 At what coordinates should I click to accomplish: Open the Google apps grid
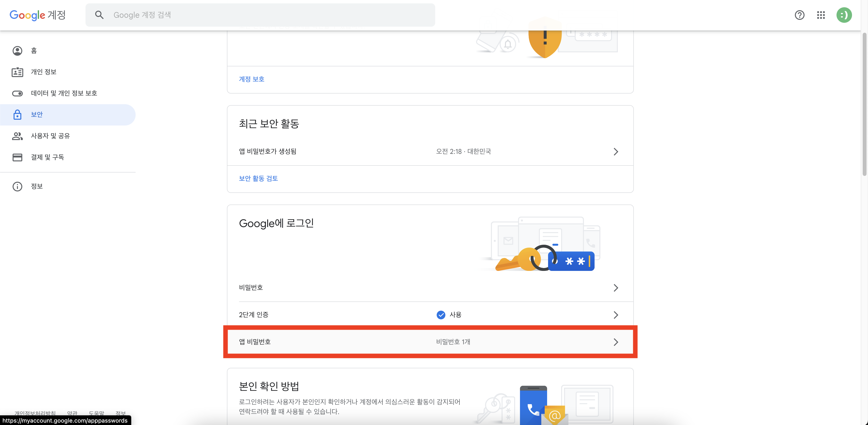point(821,15)
